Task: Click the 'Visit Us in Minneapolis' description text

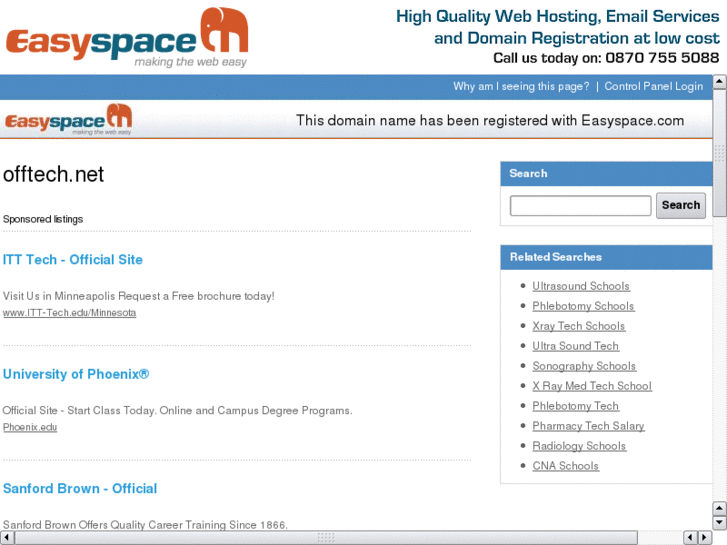Action: tap(139, 296)
